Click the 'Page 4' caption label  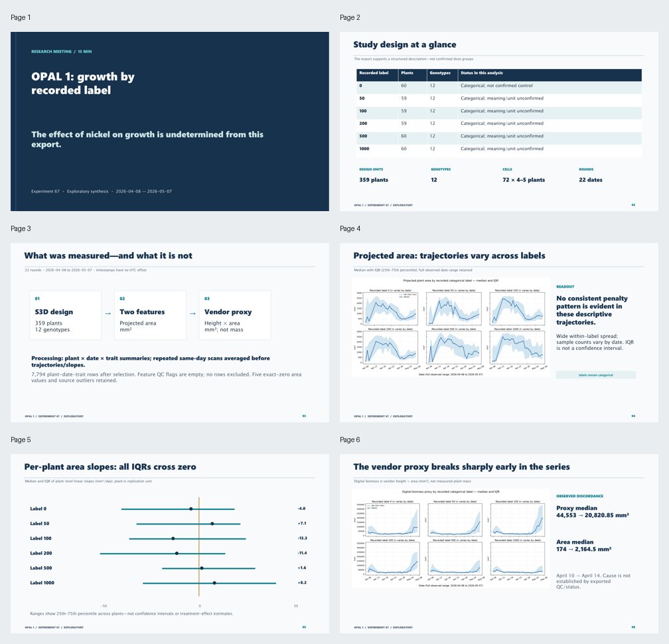pos(350,229)
